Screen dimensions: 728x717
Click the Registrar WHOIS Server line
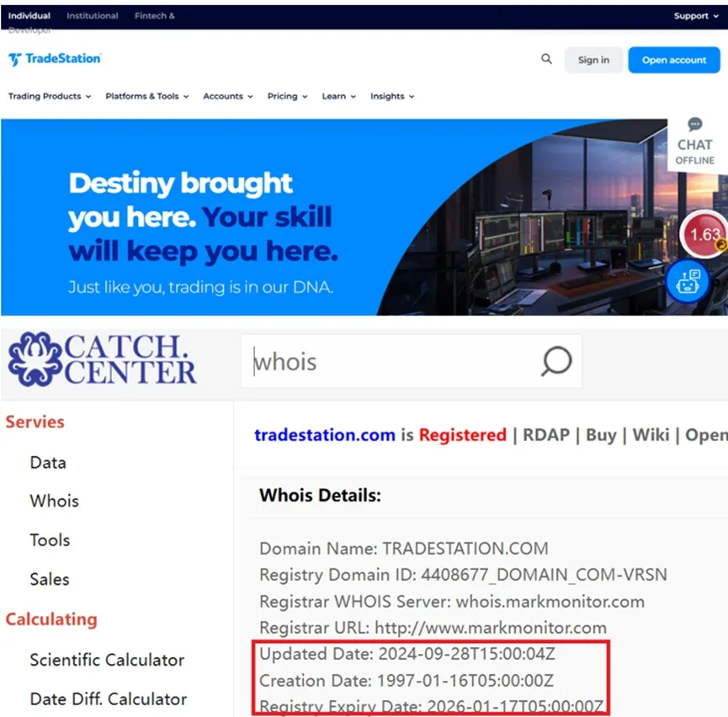coord(452,602)
